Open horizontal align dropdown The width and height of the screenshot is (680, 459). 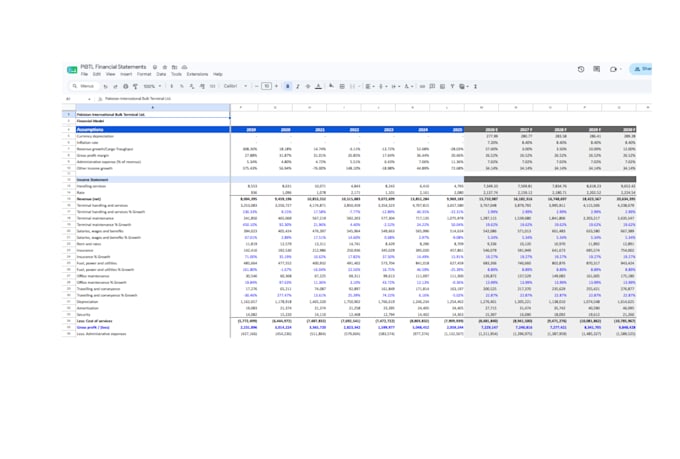(370, 86)
